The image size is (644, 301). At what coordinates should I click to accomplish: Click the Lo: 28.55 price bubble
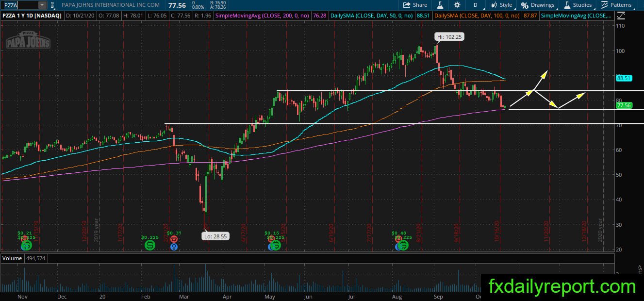click(x=215, y=236)
